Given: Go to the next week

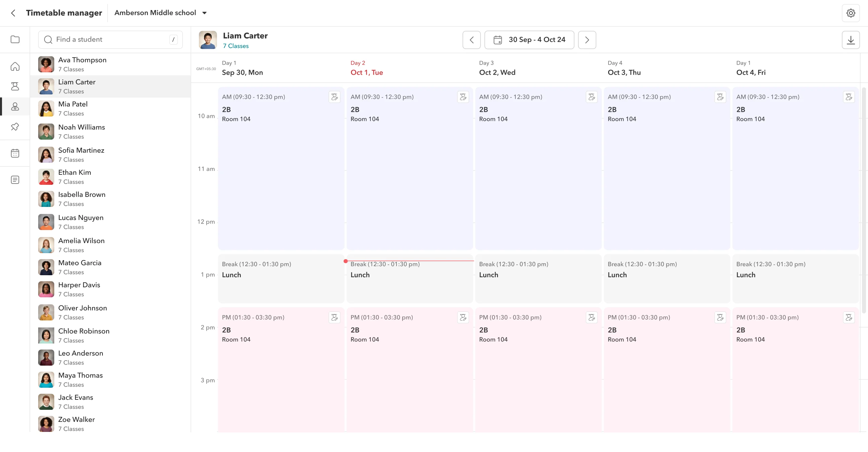Looking at the screenshot, I should (587, 40).
